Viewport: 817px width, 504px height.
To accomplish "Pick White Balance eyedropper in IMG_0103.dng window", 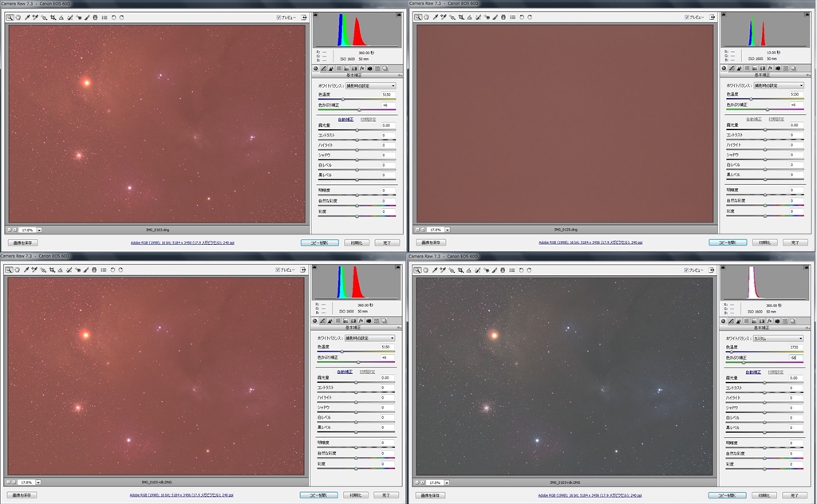I will click(27, 18).
